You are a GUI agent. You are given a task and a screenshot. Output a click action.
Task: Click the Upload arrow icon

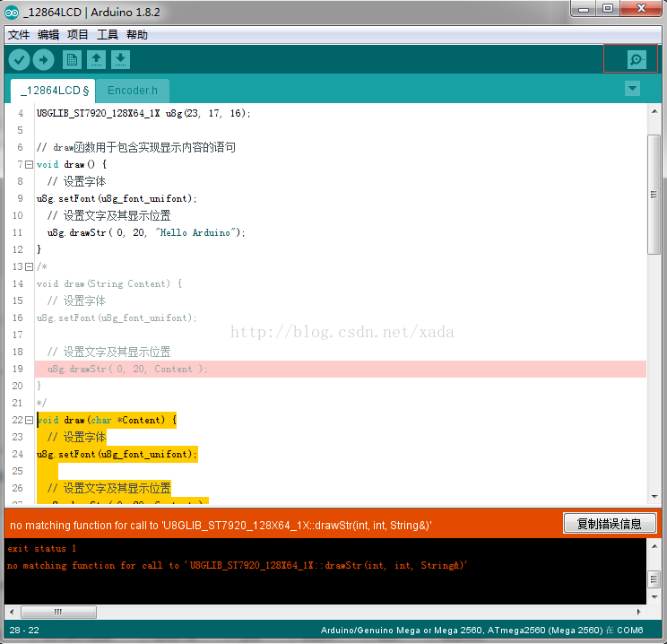pyautogui.click(x=43, y=59)
